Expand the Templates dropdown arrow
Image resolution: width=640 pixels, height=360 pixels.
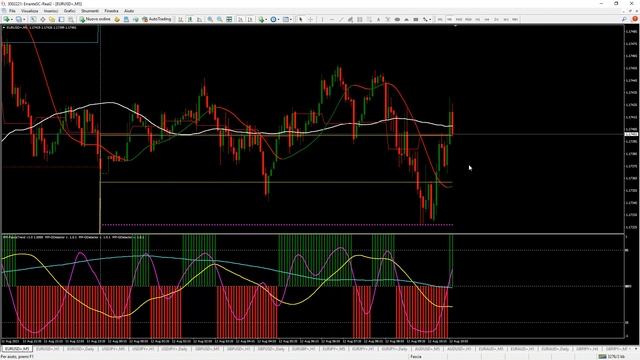[x=291, y=19]
